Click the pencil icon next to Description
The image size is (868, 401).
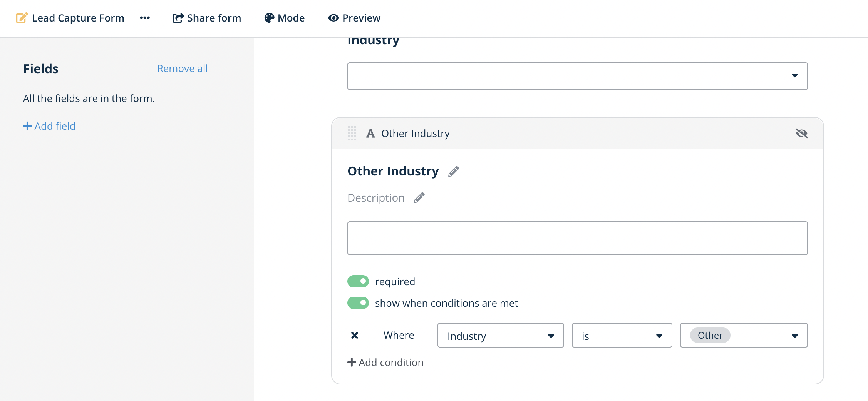(x=419, y=198)
